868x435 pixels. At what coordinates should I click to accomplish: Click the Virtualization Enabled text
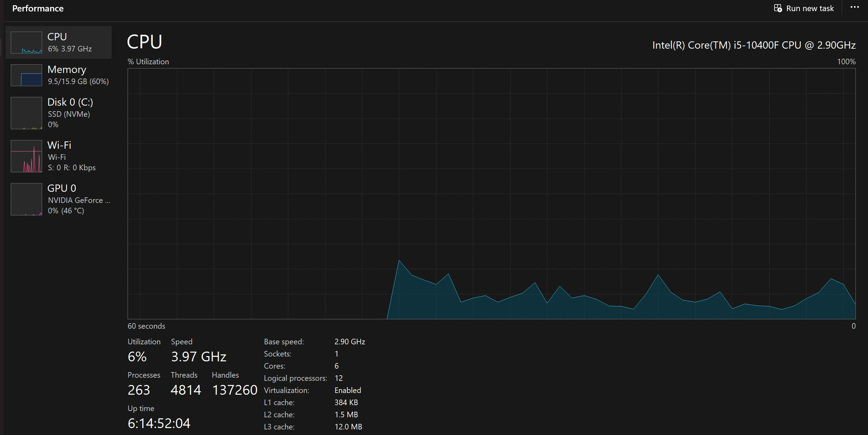[347, 390]
